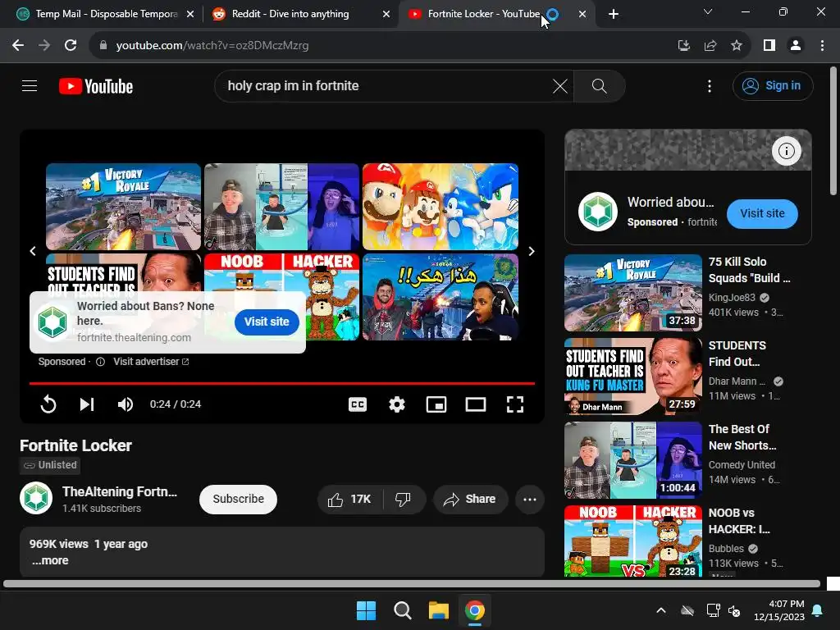Click the Sign in button
Viewport: 840px width, 630px height.
773,85
